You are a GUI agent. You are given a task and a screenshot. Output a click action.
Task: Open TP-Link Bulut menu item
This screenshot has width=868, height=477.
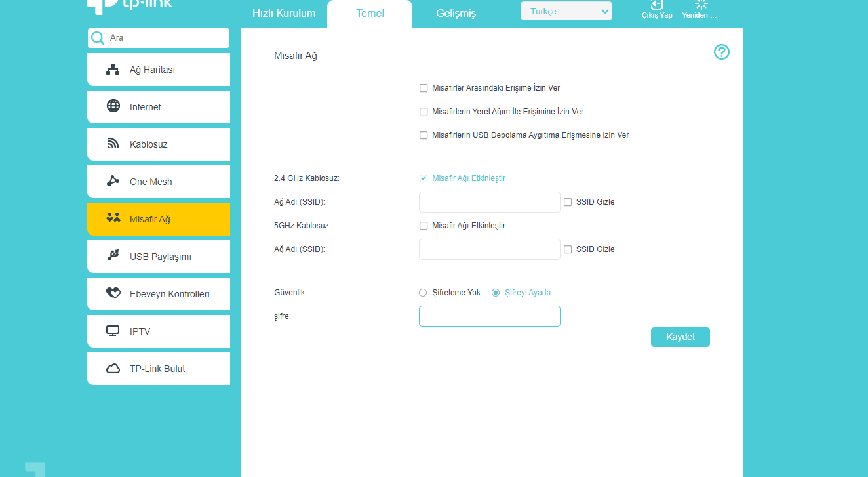[159, 369]
